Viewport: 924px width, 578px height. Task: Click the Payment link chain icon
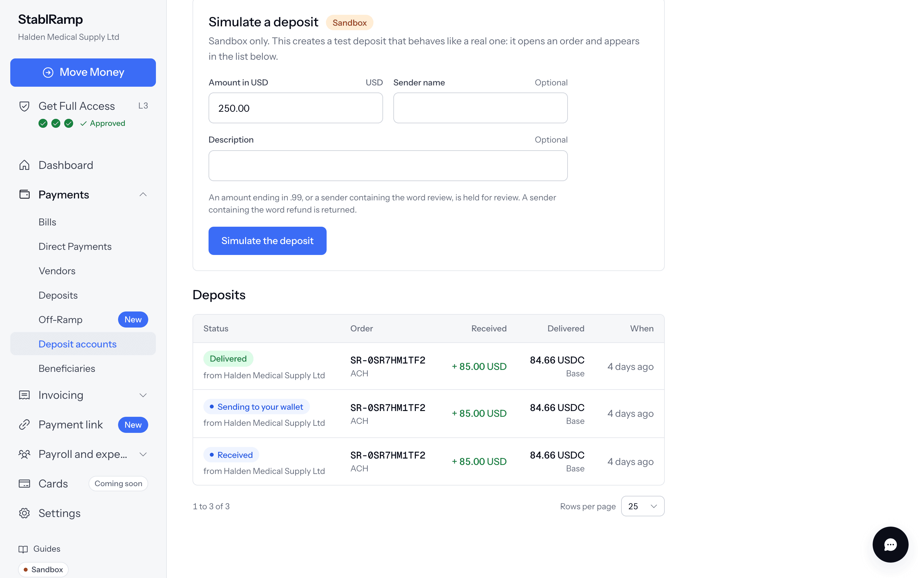[x=24, y=424]
